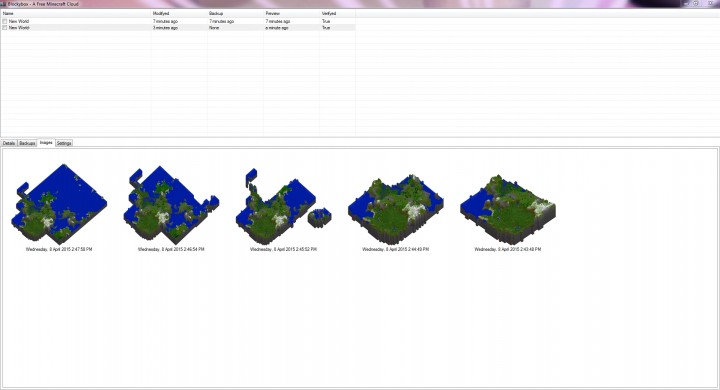720x390 pixels.
Task: Switch to the Details tab
Action: point(9,143)
